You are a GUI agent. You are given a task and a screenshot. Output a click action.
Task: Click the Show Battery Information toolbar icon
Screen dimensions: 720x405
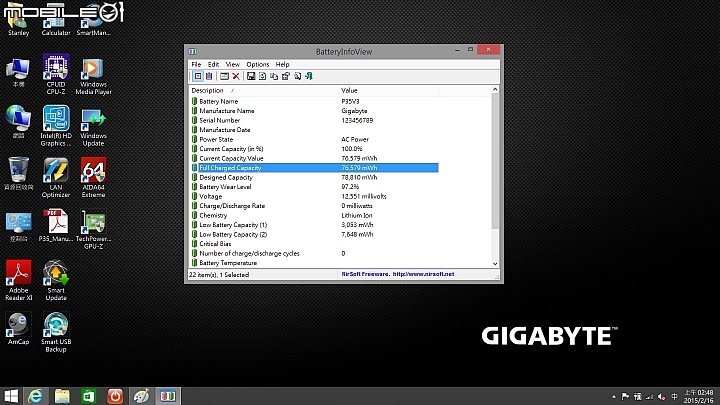tap(197, 76)
